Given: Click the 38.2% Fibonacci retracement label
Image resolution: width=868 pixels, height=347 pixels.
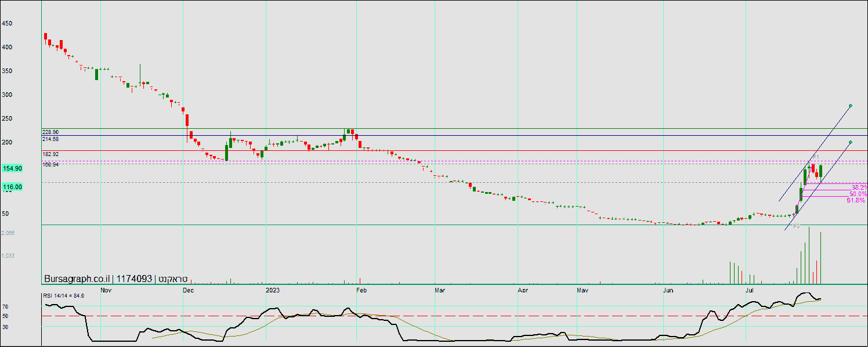Looking at the screenshot, I should pos(859,187).
